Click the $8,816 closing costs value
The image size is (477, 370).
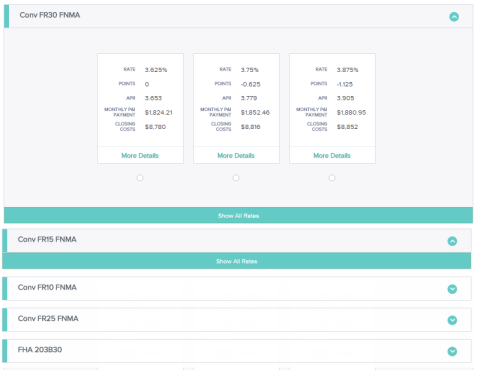click(251, 127)
